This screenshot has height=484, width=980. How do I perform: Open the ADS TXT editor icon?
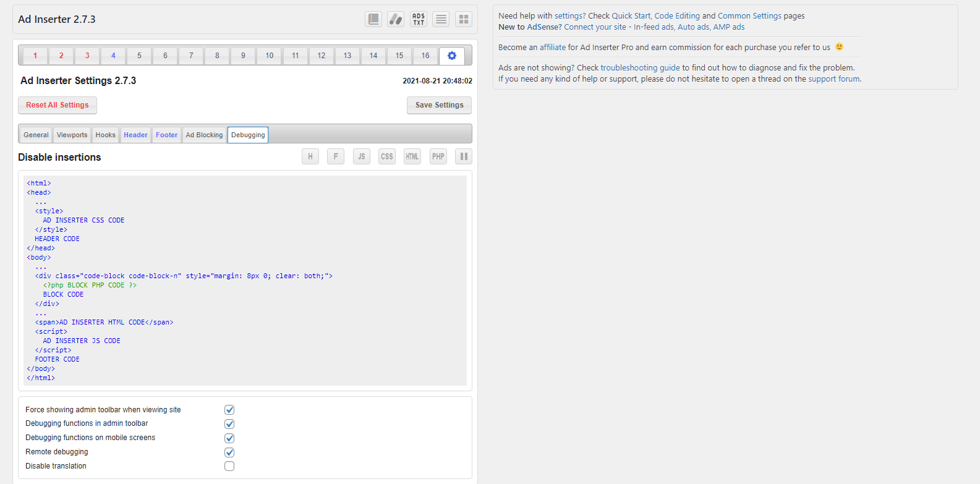coord(419,19)
